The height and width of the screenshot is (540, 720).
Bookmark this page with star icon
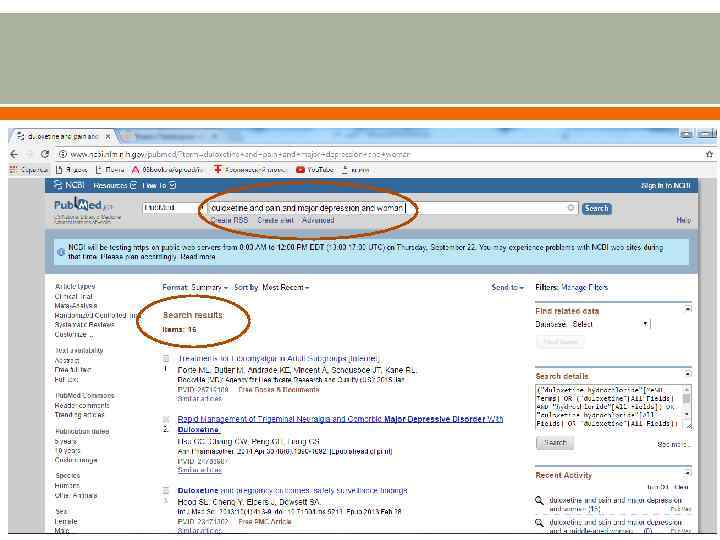click(x=709, y=154)
